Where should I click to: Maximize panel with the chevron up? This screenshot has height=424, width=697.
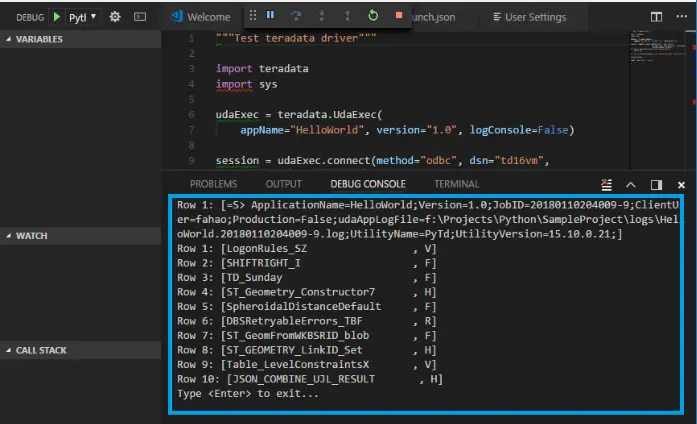pos(631,185)
